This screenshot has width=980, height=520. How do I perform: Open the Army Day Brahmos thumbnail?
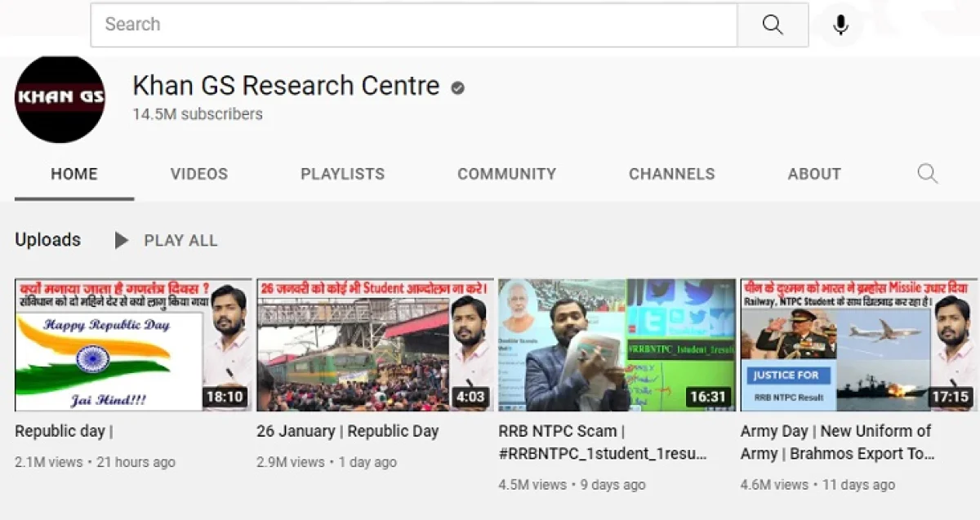[x=858, y=344]
